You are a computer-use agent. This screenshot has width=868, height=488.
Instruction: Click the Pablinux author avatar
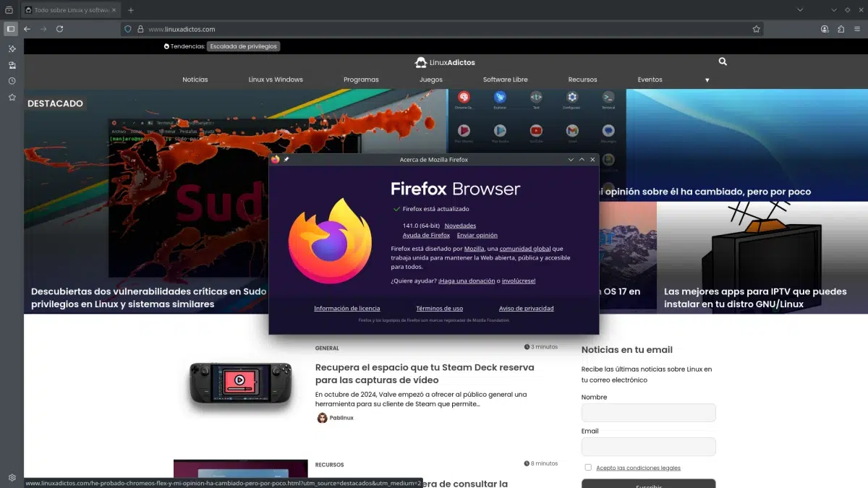click(x=323, y=418)
